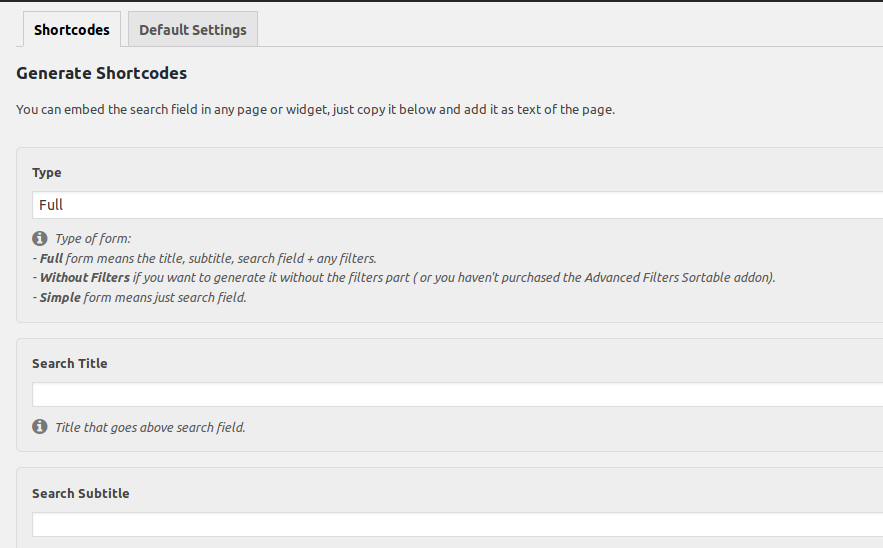Click the Generate Shortcodes heading

click(x=101, y=73)
